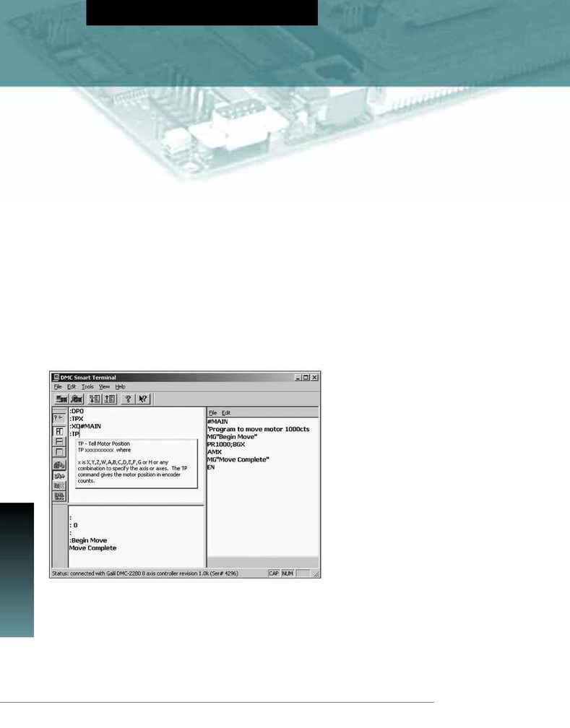The height and width of the screenshot is (728, 570).
Task: Open the View menu
Action: [104, 386]
